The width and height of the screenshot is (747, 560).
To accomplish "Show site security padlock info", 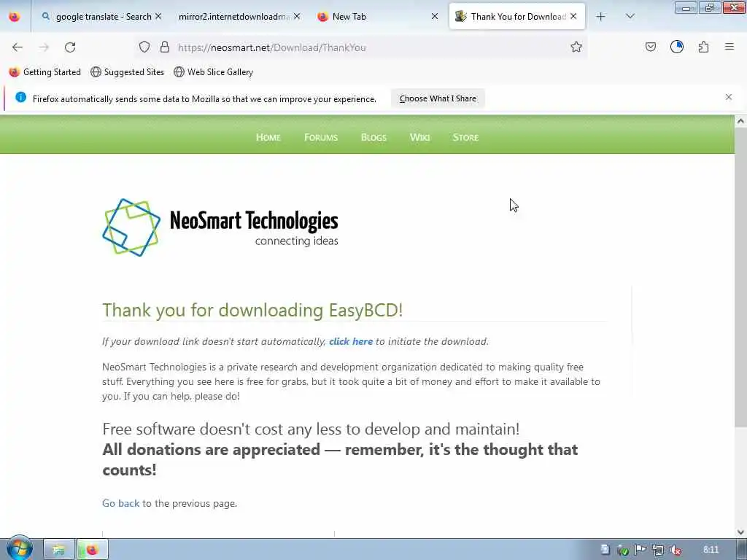I will (165, 47).
